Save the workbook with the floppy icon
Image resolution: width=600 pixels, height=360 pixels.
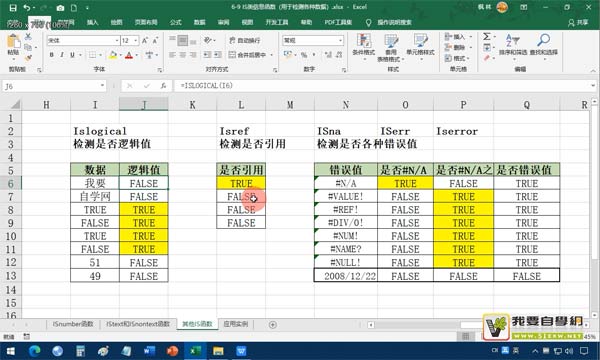[13, 8]
